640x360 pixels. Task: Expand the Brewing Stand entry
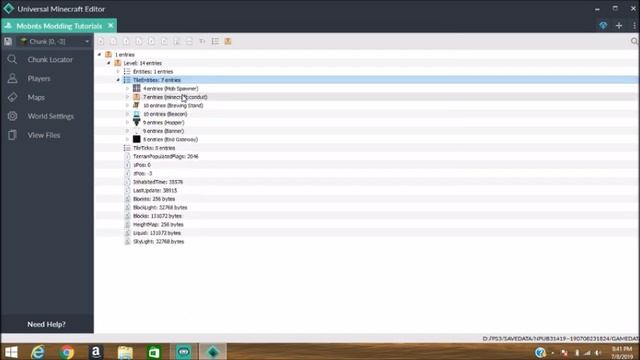tap(127, 105)
